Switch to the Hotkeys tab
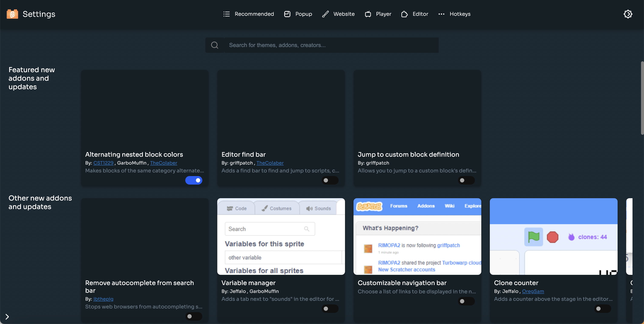The image size is (644, 324). (x=460, y=14)
